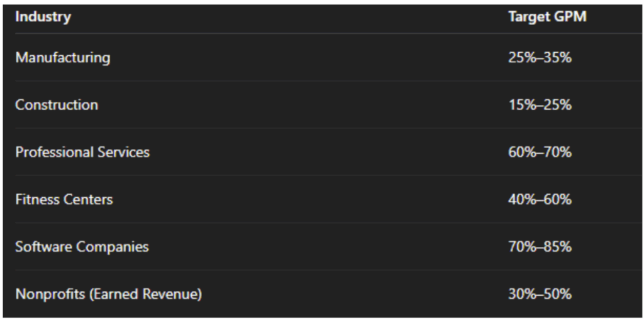Click the Software Companies row label
The image size is (644, 319).
tap(82, 247)
